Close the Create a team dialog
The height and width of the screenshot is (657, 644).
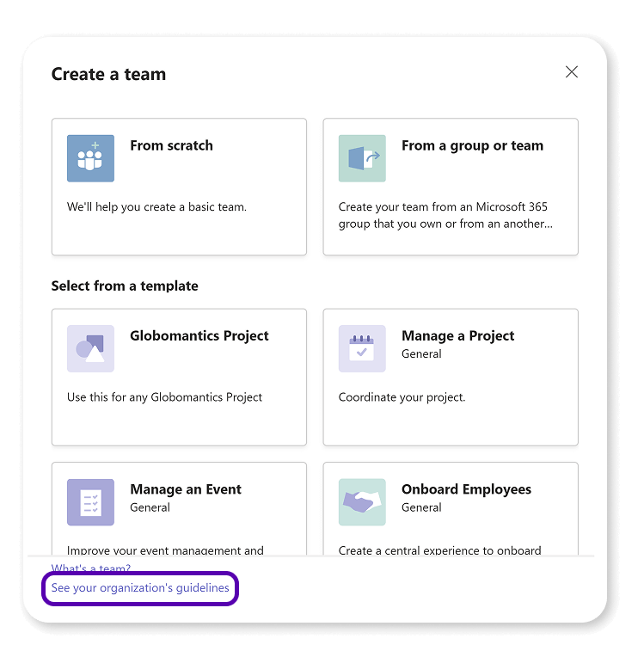click(x=572, y=72)
